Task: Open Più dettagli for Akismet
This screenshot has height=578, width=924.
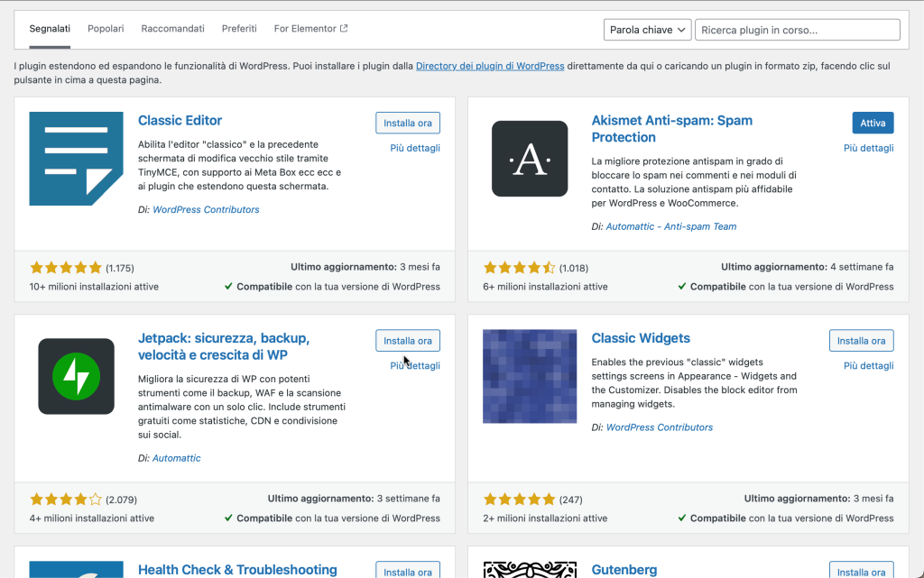Action: point(869,148)
